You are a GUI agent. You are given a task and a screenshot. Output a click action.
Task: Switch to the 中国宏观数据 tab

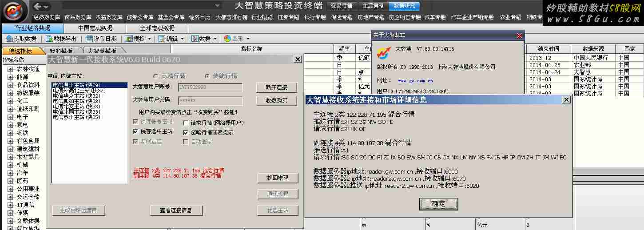pos(95,28)
